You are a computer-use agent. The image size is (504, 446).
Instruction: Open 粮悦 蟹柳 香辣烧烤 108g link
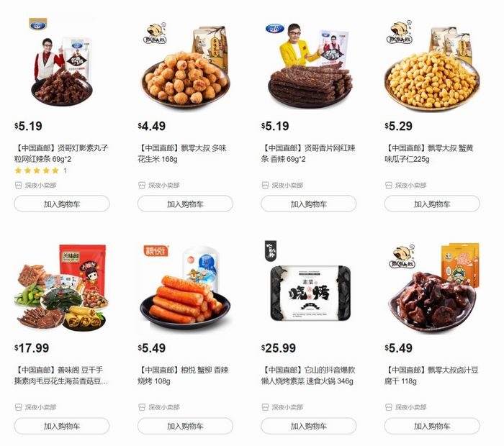183,376
